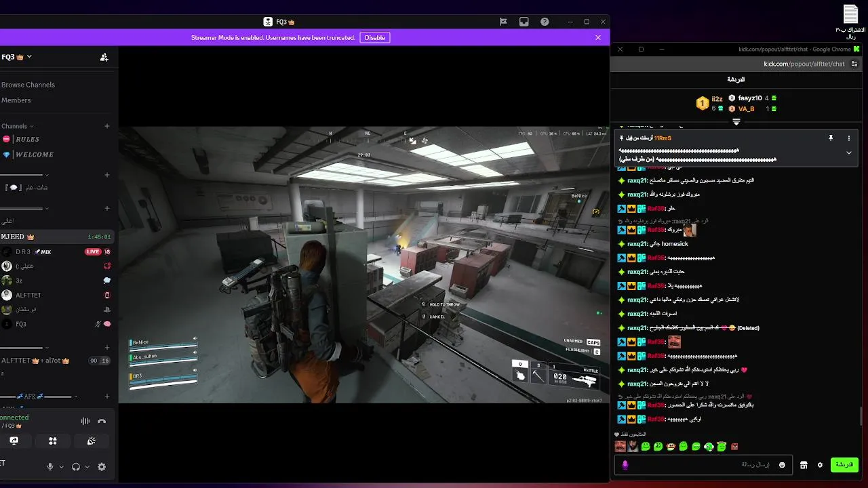Viewport: 868px width, 488px height.
Task: Click the green chat send button
Action: (844, 465)
